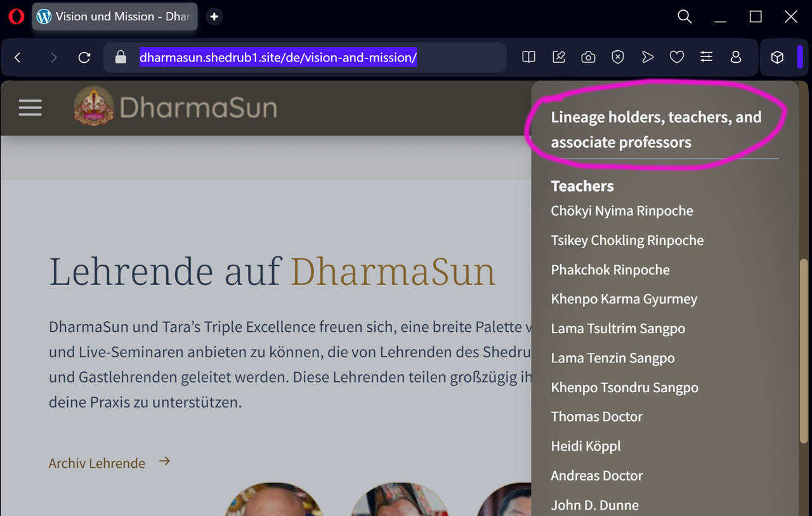
Task: Open the Opera main menu logo
Action: [16, 17]
